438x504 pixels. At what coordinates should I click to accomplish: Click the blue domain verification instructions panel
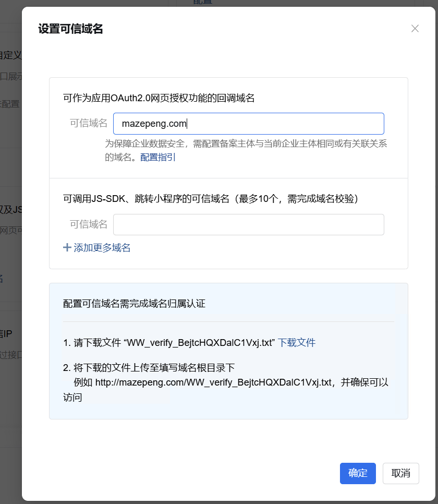click(x=228, y=351)
